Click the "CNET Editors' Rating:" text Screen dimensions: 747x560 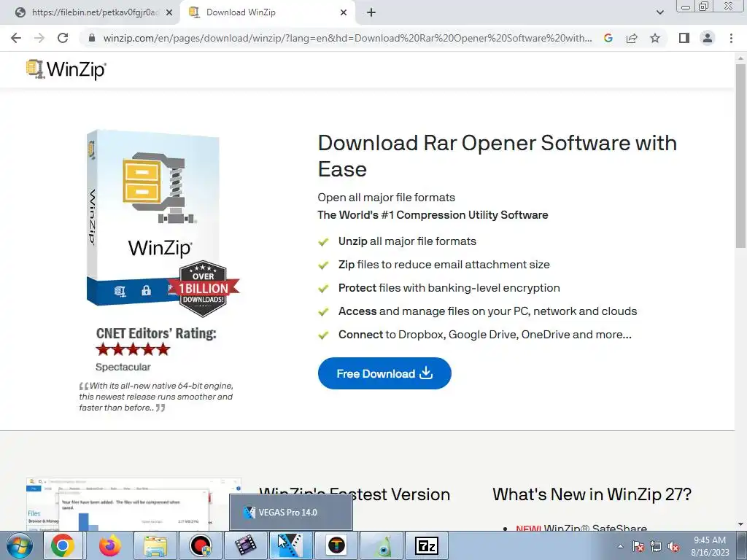coord(156,333)
